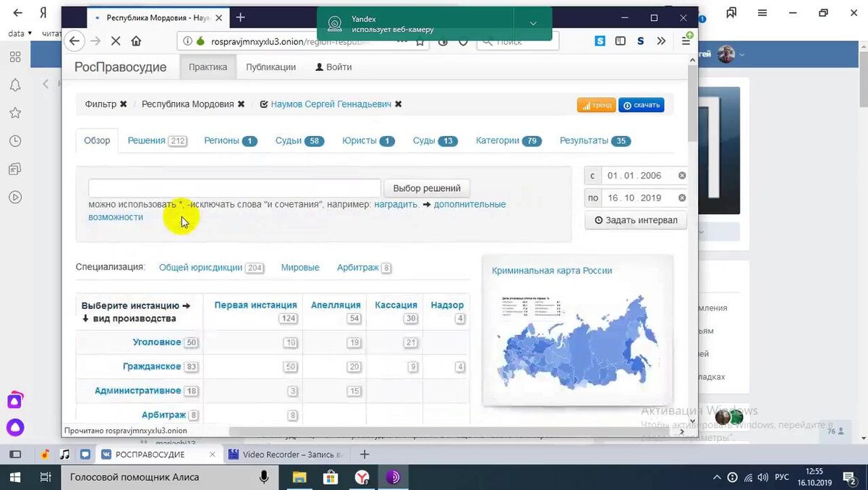The image size is (868, 490).
Task: Open the Криминальная карта России link
Action: coord(552,271)
